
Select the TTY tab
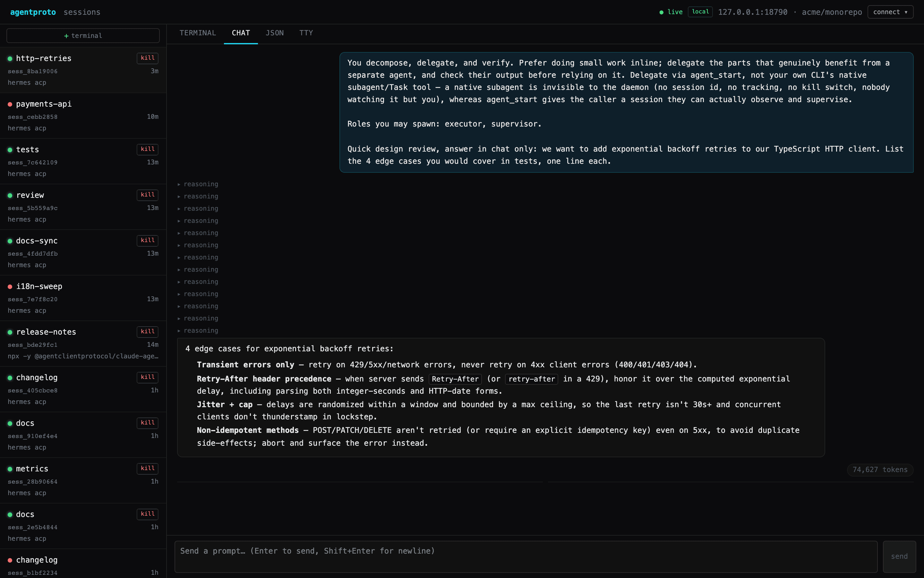[306, 33]
